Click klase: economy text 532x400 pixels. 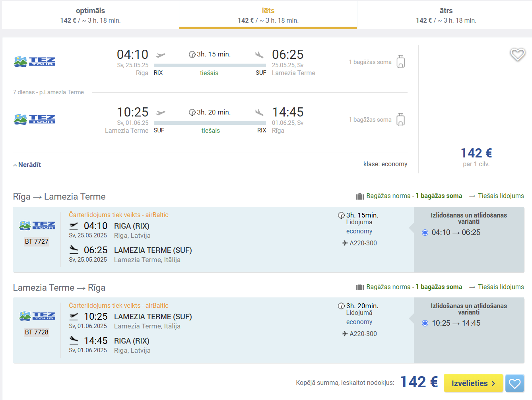coord(385,164)
